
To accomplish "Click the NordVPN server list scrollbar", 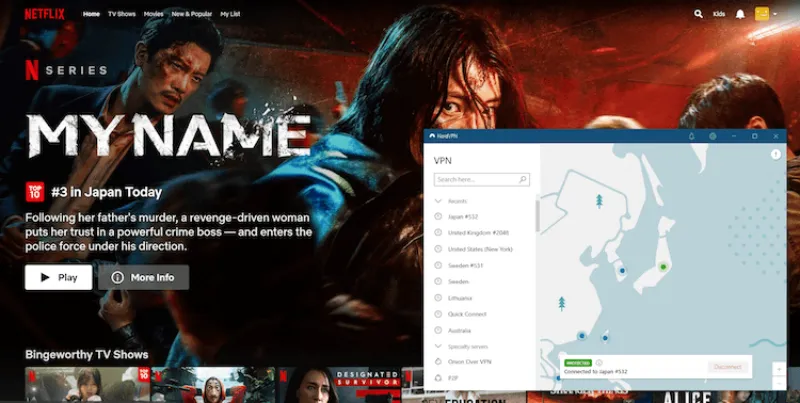I will click(x=537, y=216).
